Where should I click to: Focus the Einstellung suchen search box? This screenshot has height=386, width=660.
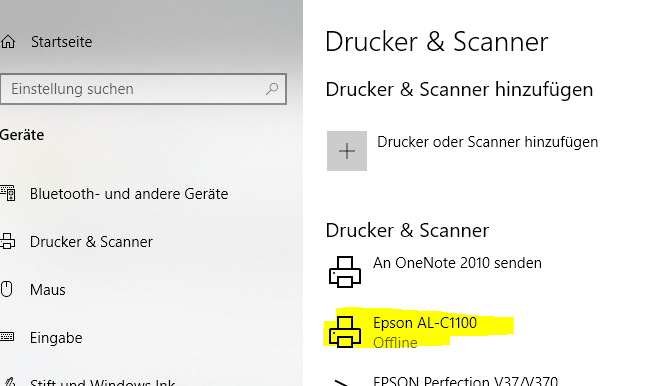[144, 89]
